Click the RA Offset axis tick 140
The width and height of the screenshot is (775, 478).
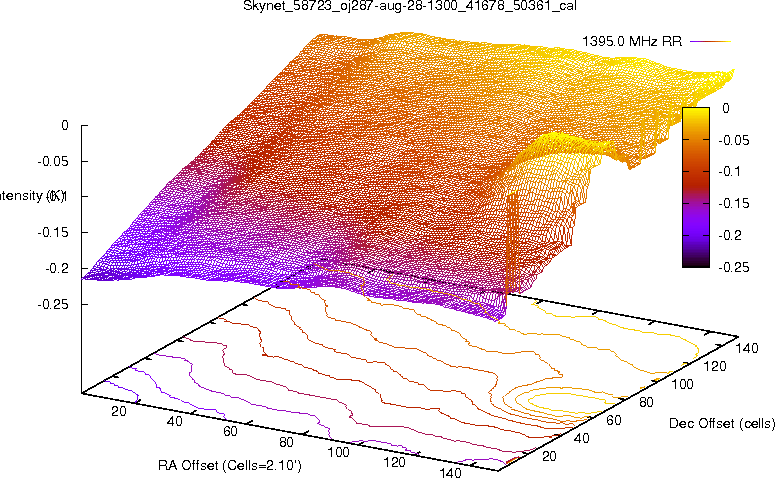coord(450,473)
